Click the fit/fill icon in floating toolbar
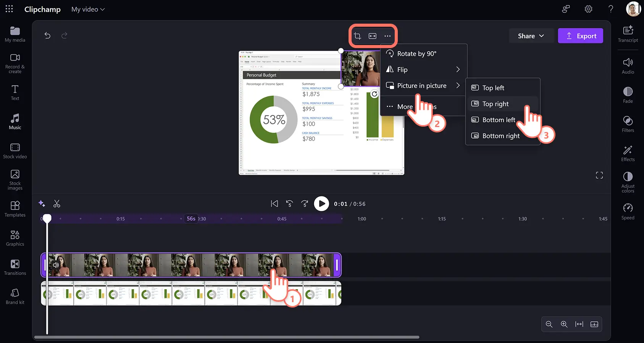The image size is (644, 343). (x=373, y=36)
